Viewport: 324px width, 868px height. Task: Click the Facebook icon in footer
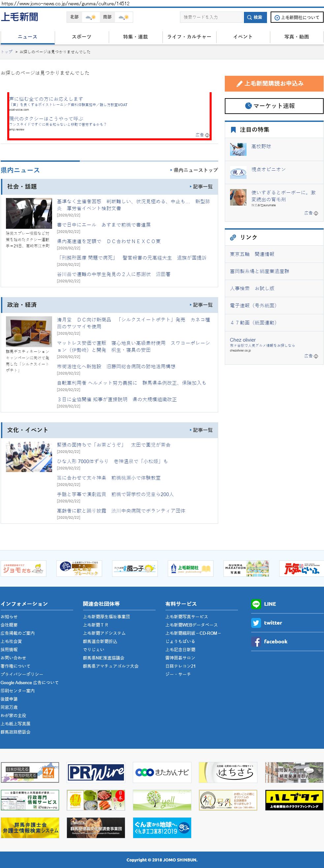(x=256, y=642)
